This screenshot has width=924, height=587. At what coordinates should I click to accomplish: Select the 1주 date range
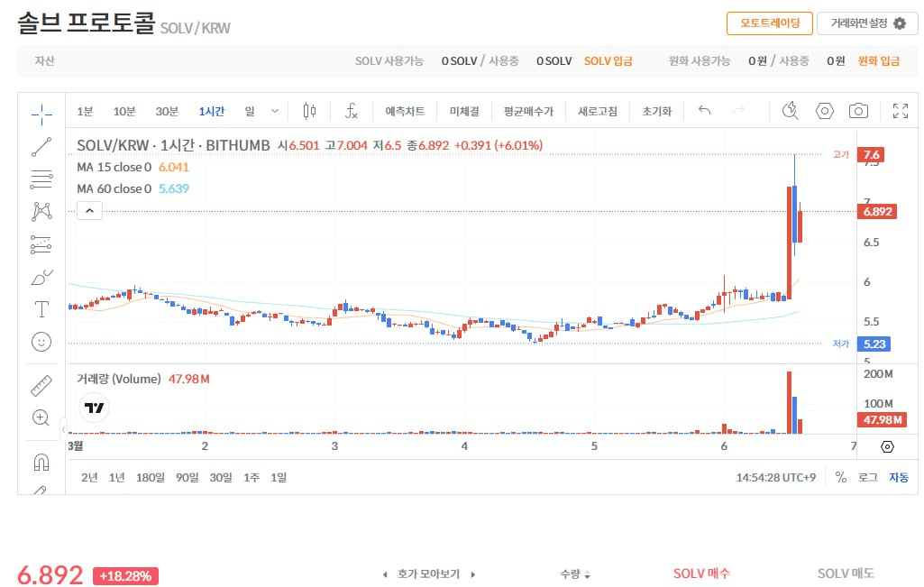tap(252, 477)
